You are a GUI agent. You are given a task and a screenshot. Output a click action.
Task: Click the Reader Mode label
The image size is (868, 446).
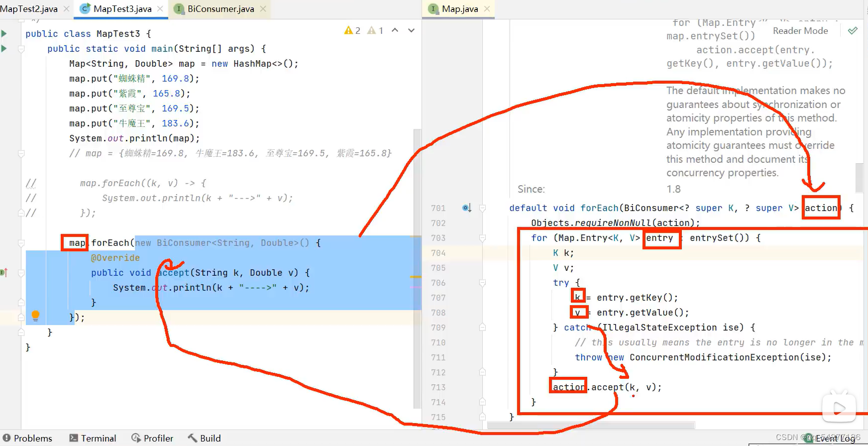point(800,31)
